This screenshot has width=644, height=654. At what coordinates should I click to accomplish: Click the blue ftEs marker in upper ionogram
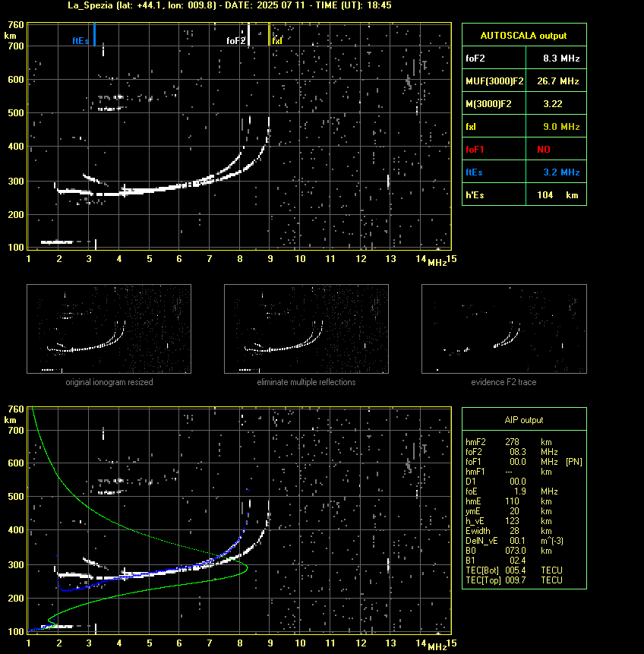click(95, 34)
